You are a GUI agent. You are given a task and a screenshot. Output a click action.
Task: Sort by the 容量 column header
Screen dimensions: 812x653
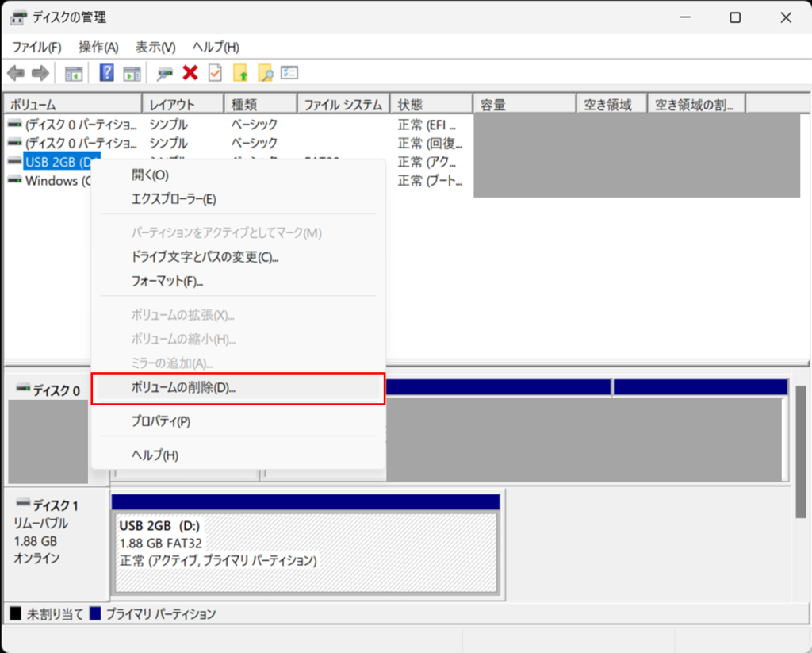tap(524, 104)
